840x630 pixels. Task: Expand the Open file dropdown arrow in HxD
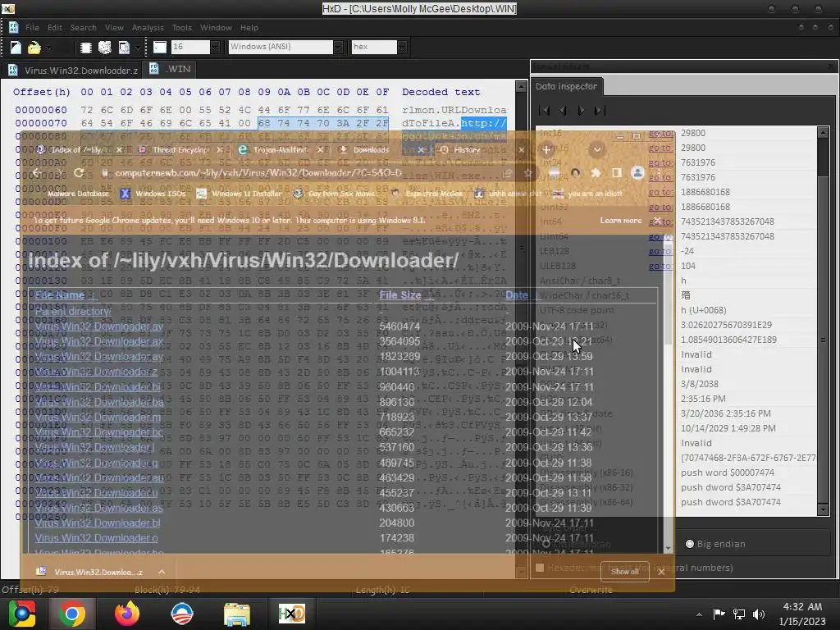48,47
